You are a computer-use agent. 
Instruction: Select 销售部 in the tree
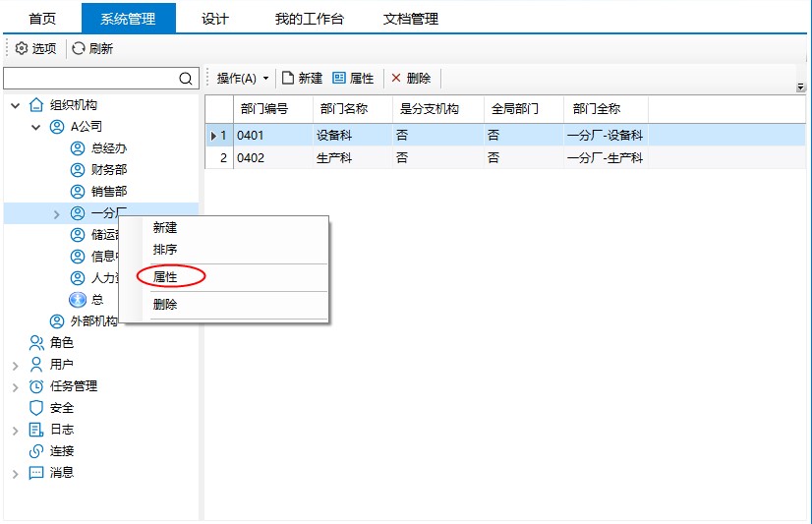click(x=109, y=192)
